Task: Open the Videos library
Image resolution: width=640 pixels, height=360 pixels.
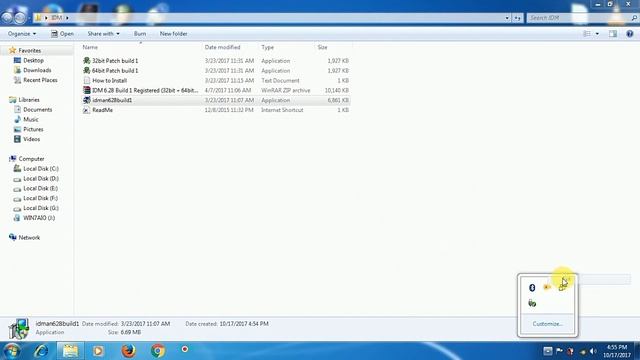Action: tap(31, 139)
